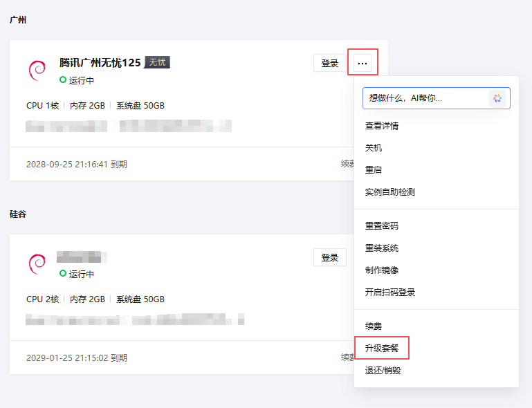Click the green running status icon for Guangzhou
Viewport: 532px width, 408px height.
(63, 80)
